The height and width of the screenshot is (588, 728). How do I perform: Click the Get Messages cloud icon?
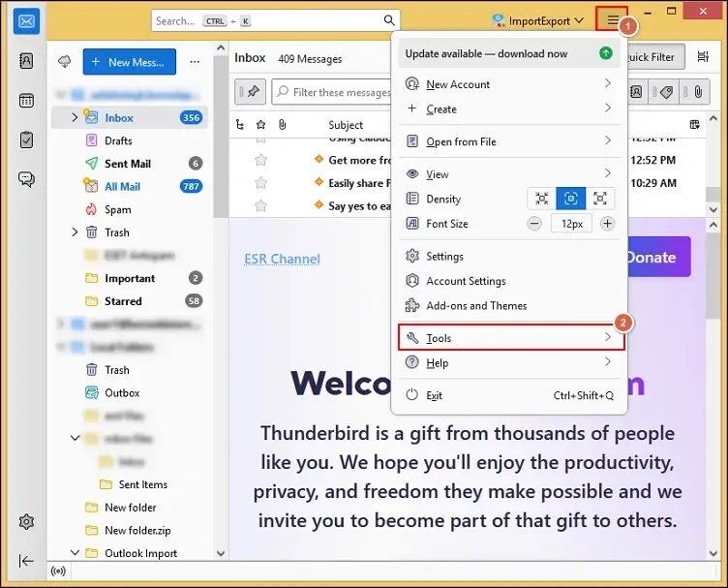65,62
